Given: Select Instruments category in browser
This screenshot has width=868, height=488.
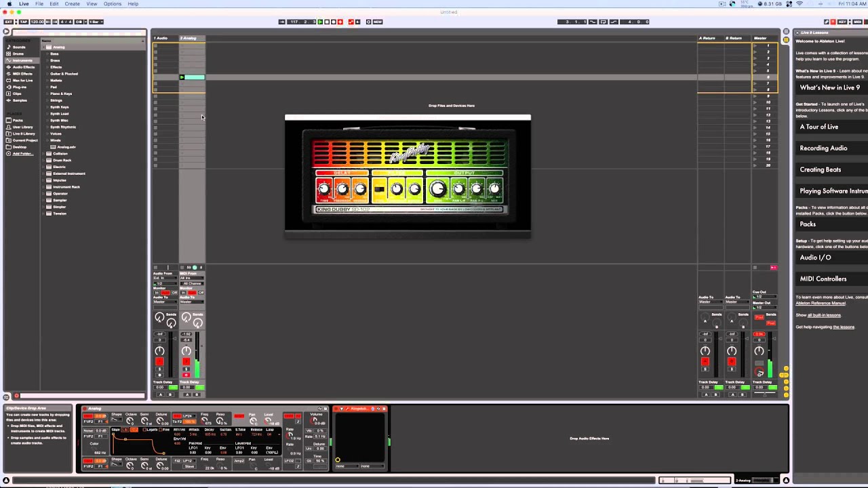Looking at the screenshot, I should tap(22, 60).
